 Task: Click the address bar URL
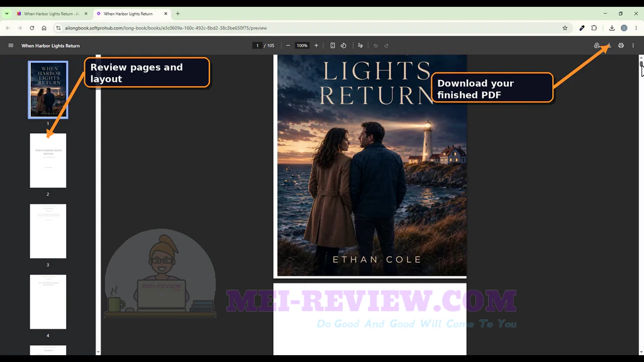click(x=166, y=28)
